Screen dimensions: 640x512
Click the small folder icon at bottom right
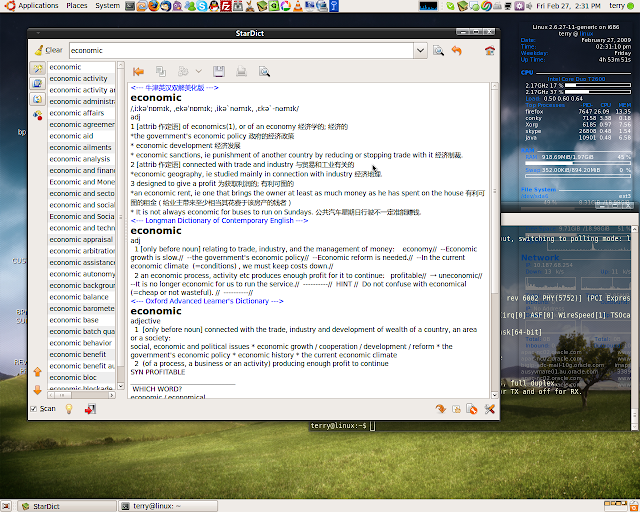point(456,409)
